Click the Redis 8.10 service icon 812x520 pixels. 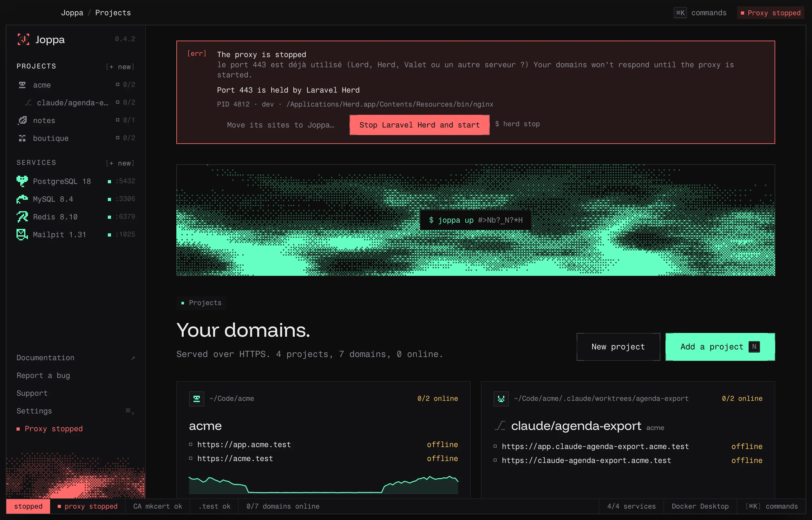(x=22, y=217)
